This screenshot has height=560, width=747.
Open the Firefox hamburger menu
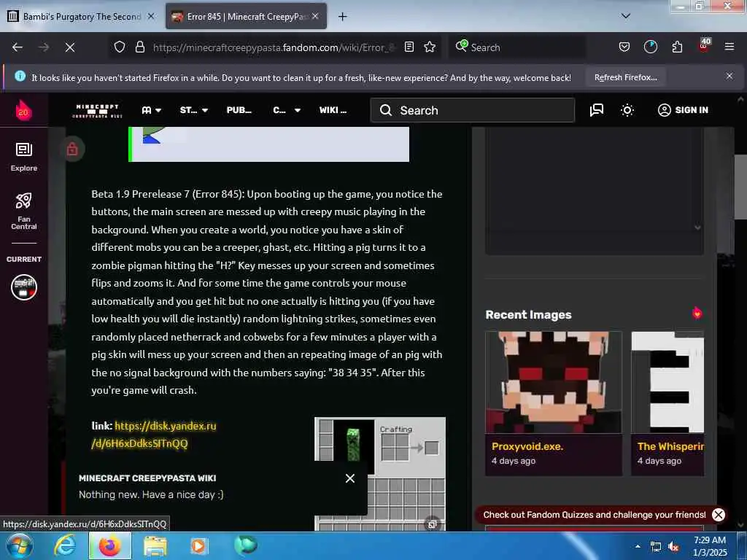729,47
